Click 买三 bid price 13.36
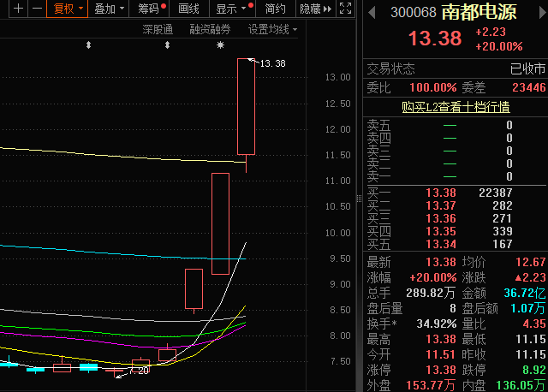 (441, 218)
